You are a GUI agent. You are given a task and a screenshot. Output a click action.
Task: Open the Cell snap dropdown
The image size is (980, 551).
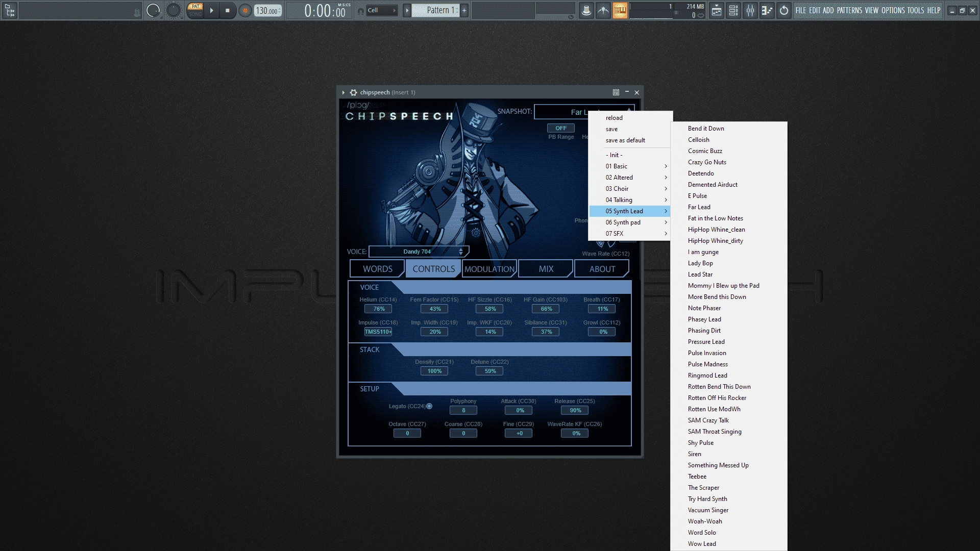pyautogui.click(x=382, y=10)
